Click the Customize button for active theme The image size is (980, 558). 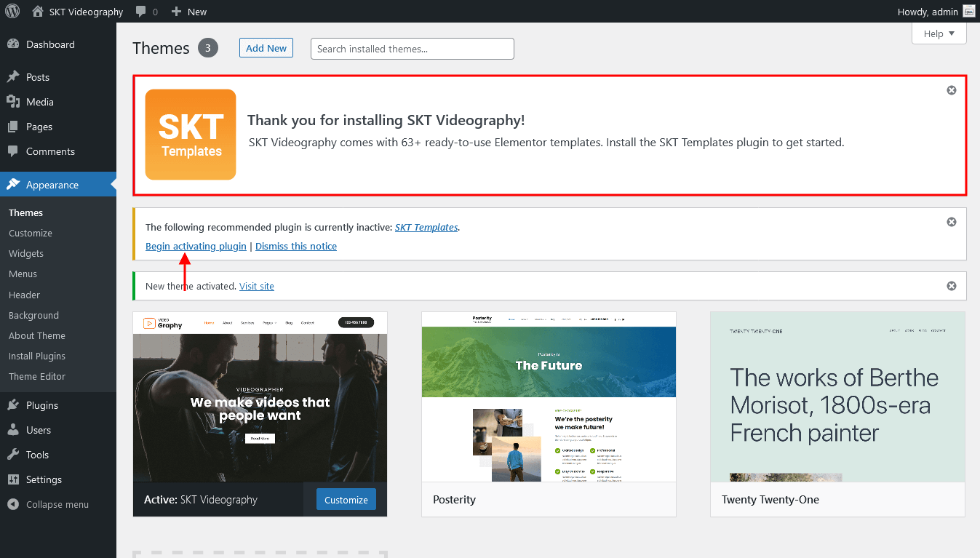click(346, 500)
